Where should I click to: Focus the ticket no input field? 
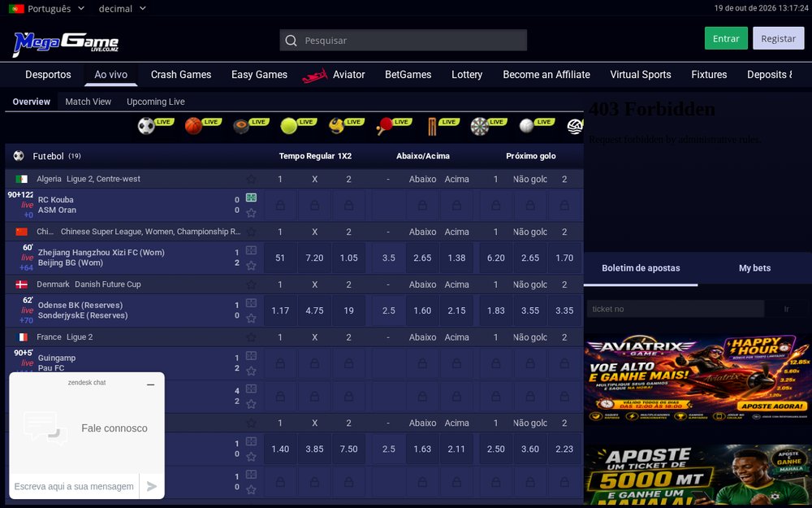(x=676, y=309)
